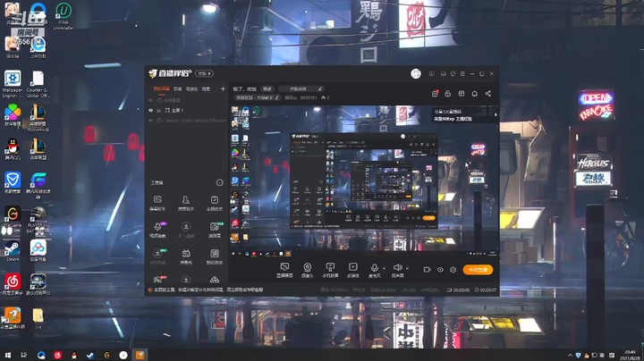Click the box icon left of the bell
Image resolution: width=644 pixels, height=361 pixels.
[x=462, y=94]
